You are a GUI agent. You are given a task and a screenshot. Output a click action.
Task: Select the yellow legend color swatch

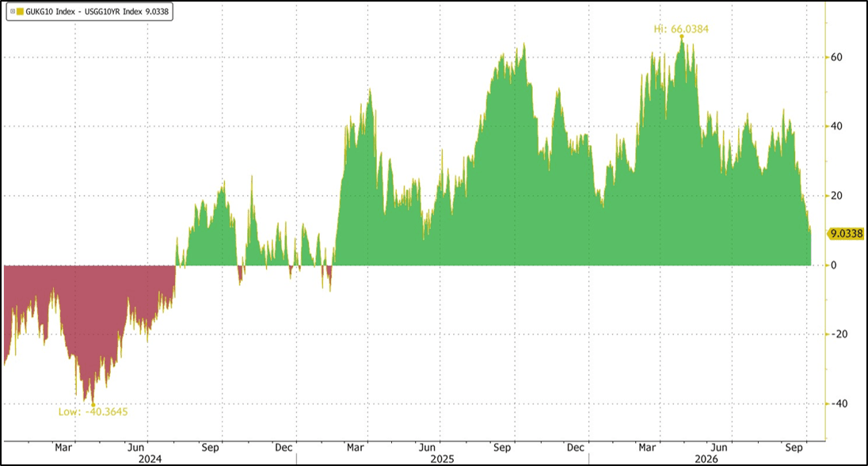coord(20,11)
